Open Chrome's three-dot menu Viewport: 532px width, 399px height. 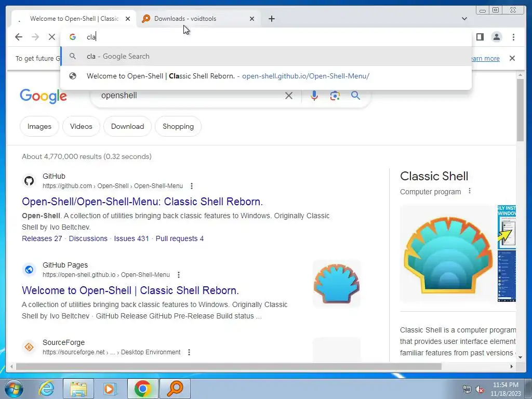click(x=513, y=37)
